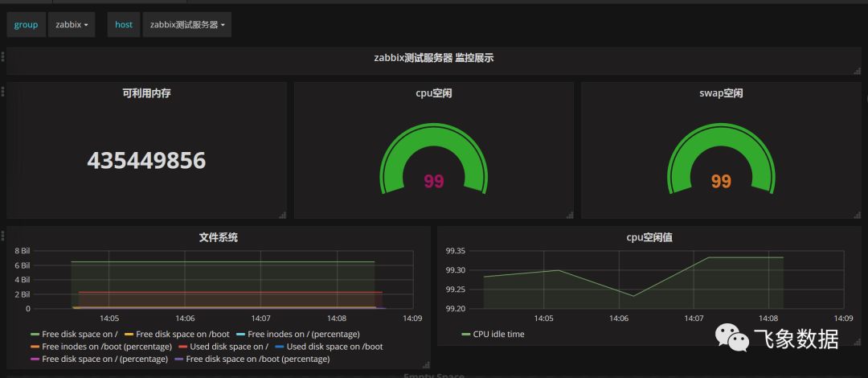Viewport: 868px width, 378px height.
Task: Open the row handle beside the title banner row
Action: 2,56
